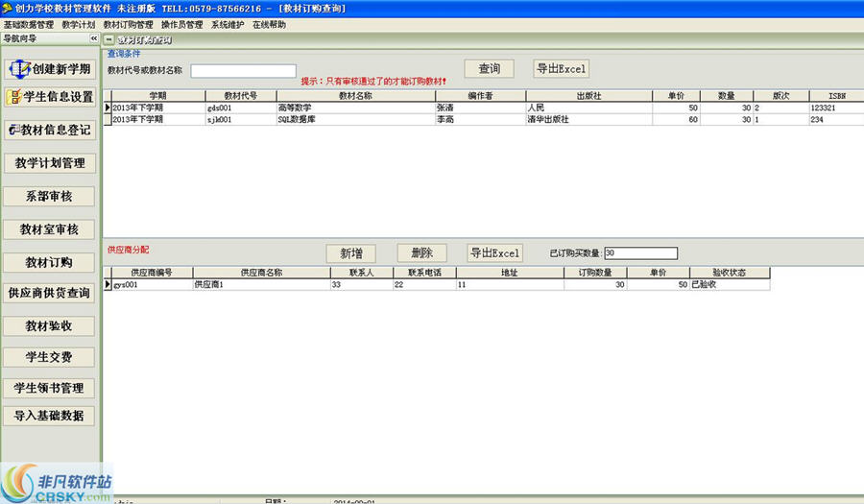Click the 供应商名称 column header
This screenshot has height=504, width=864.
click(262, 273)
